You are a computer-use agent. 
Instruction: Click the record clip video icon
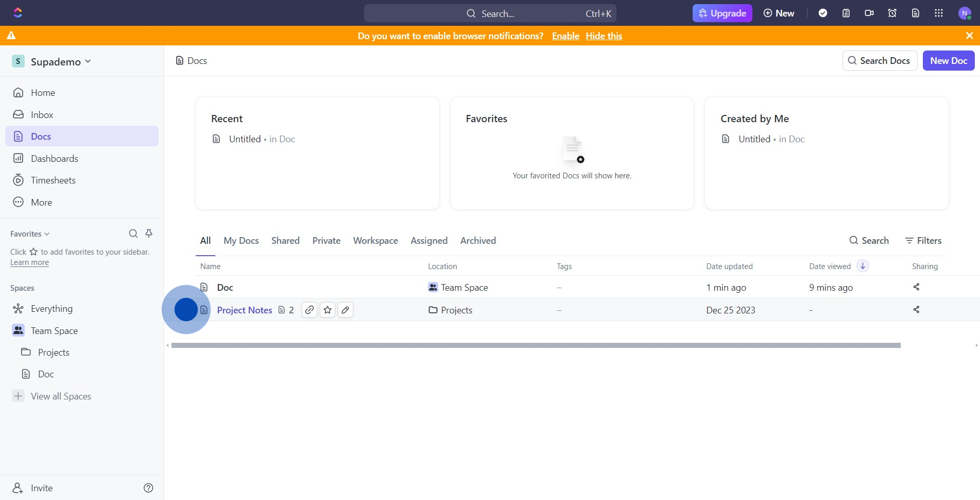[x=869, y=13]
